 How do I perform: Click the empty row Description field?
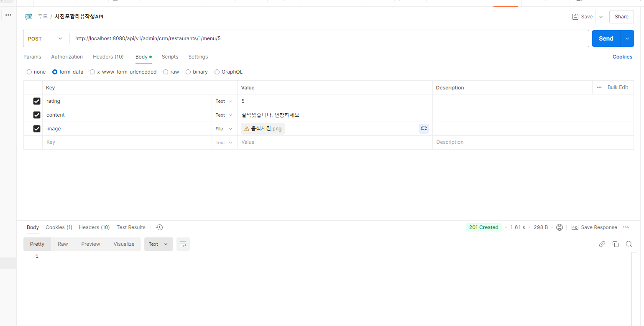[533, 143]
